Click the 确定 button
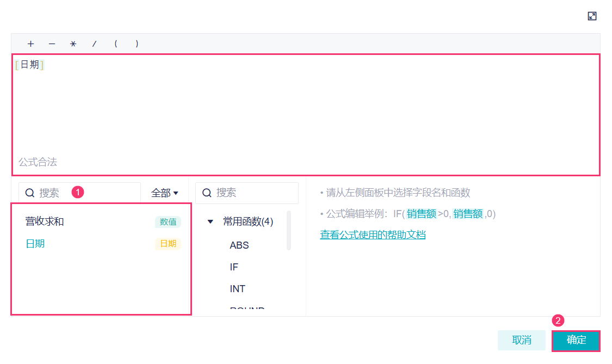The image size is (612, 364). pyautogui.click(x=576, y=340)
